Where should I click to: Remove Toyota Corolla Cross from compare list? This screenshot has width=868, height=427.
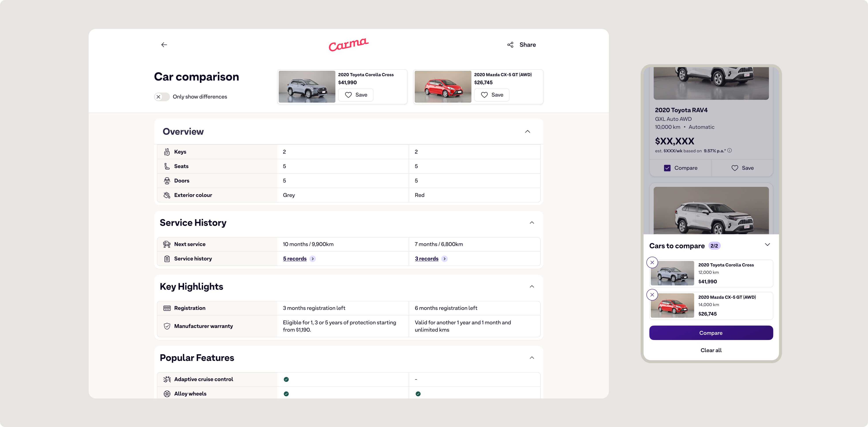click(652, 262)
